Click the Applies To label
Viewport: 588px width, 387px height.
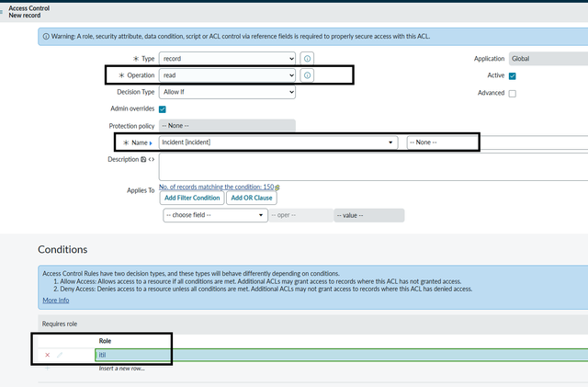(x=141, y=190)
